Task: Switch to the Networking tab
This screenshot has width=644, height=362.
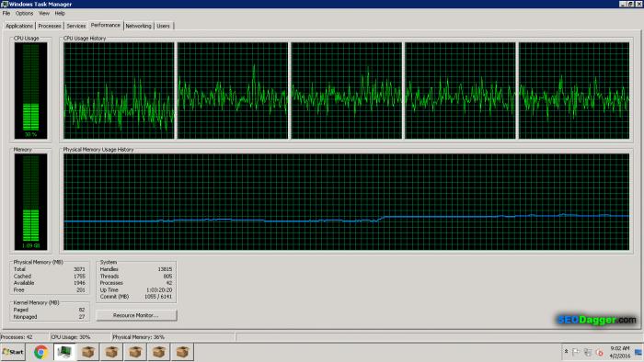Action: tap(138, 26)
